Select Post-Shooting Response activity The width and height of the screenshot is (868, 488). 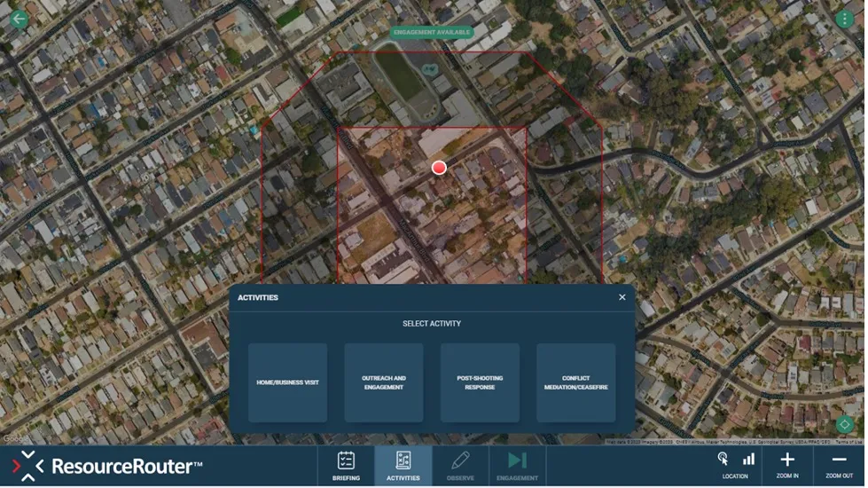point(480,382)
